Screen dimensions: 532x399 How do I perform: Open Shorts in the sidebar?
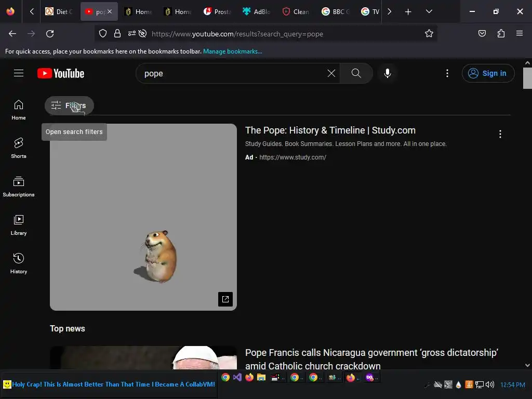(19, 148)
